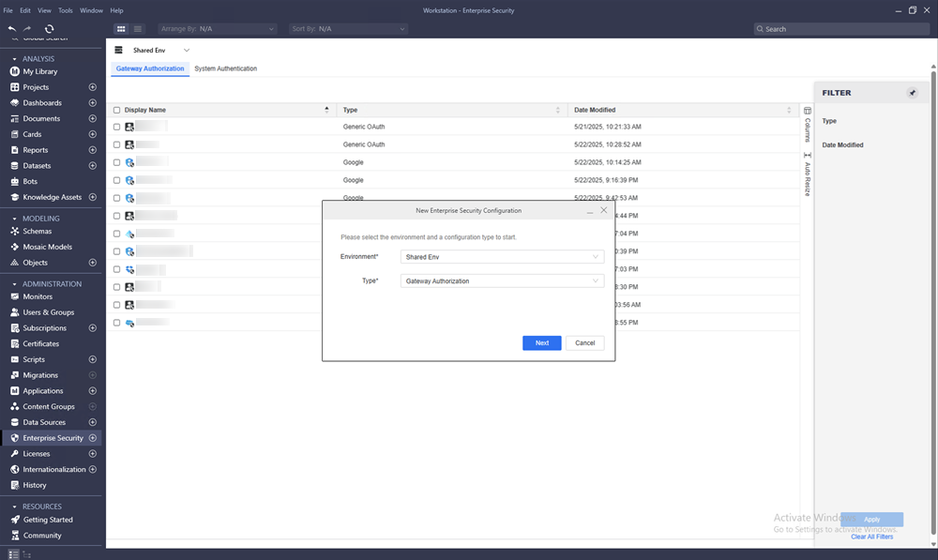Click the plus icon next to Scripts
The height and width of the screenshot is (560, 938).
click(92, 359)
